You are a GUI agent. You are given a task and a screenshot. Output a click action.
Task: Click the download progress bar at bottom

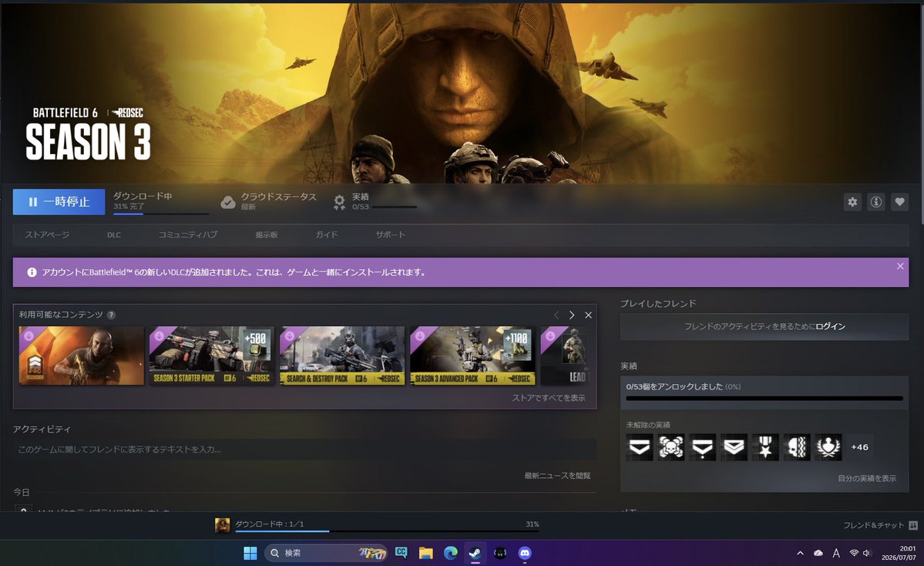click(387, 531)
